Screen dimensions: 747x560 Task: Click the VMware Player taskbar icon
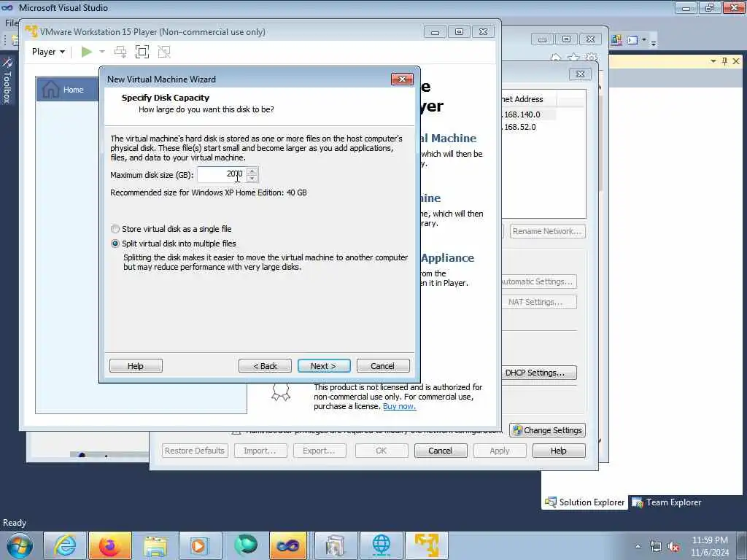pyautogui.click(x=427, y=545)
